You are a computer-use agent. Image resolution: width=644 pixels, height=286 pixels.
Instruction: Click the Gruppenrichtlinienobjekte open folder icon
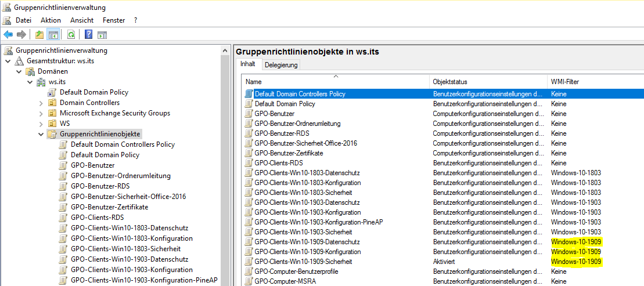coord(52,134)
